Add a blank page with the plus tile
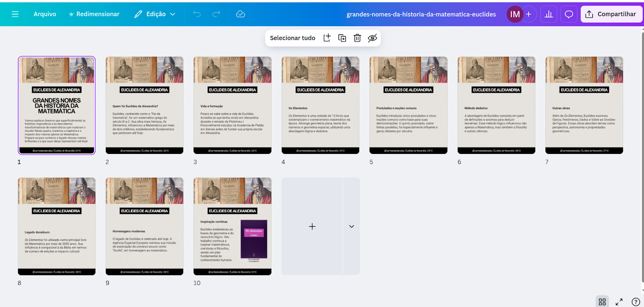Viewport: 644px width, 307px height. [312, 226]
